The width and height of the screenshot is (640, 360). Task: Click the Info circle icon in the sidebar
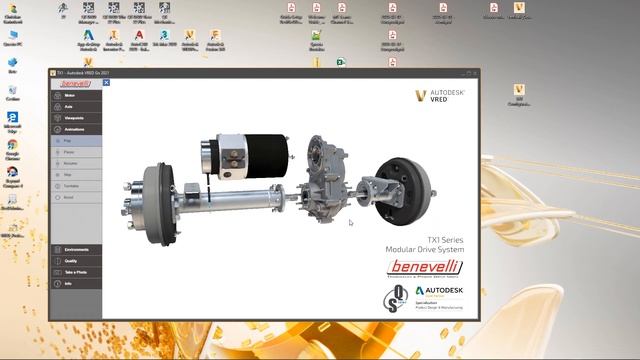tap(58, 284)
